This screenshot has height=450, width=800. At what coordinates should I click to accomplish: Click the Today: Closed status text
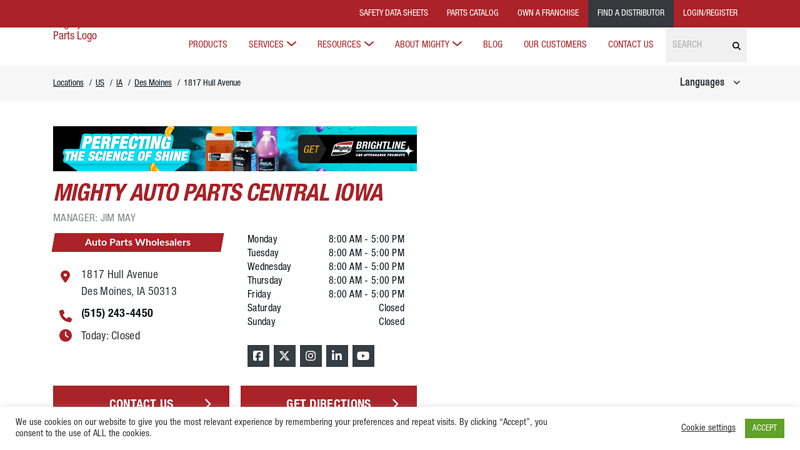tap(111, 336)
